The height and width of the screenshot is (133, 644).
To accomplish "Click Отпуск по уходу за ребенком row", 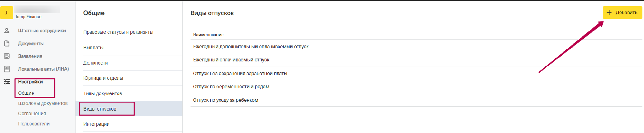I will click(226, 100).
